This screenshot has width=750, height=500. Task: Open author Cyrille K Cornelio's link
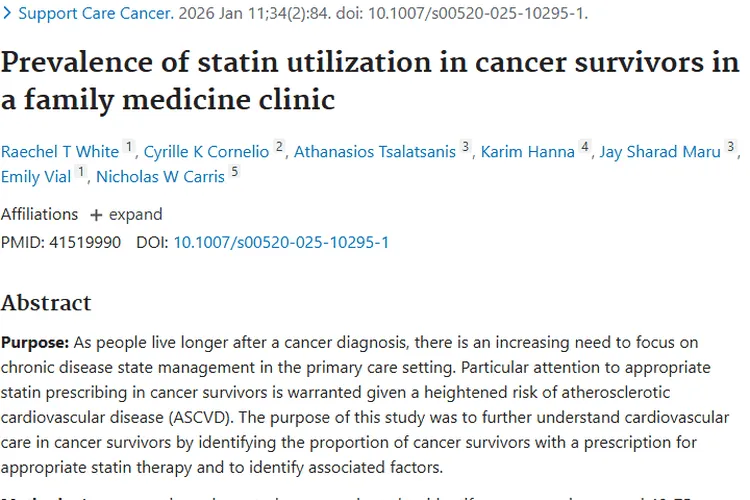click(x=206, y=152)
